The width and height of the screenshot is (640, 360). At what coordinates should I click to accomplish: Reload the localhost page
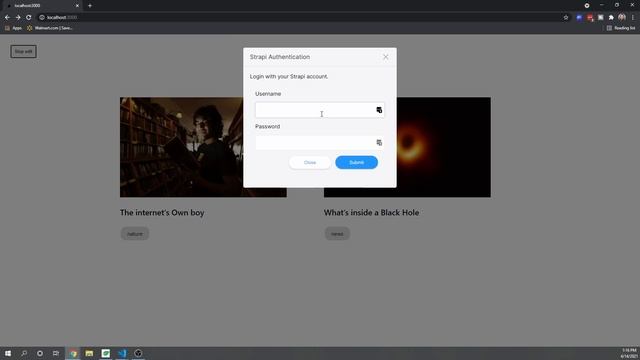[29, 18]
